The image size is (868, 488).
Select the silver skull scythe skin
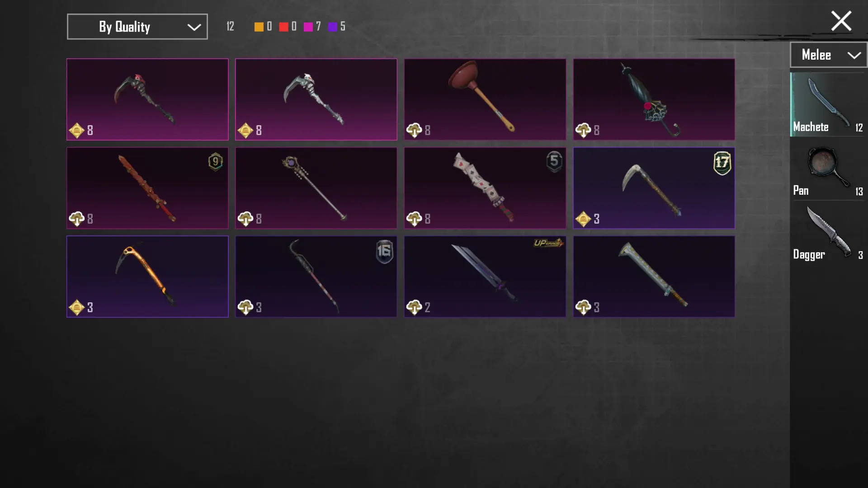[x=316, y=99]
